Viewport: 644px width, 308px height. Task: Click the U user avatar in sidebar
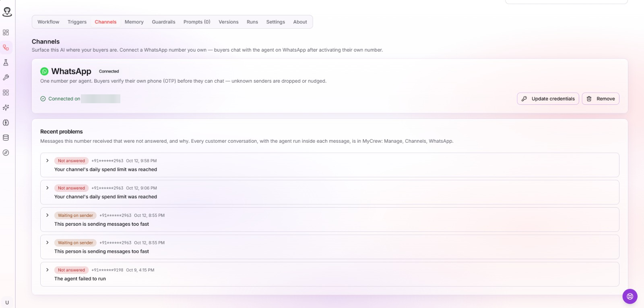[x=7, y=302]
